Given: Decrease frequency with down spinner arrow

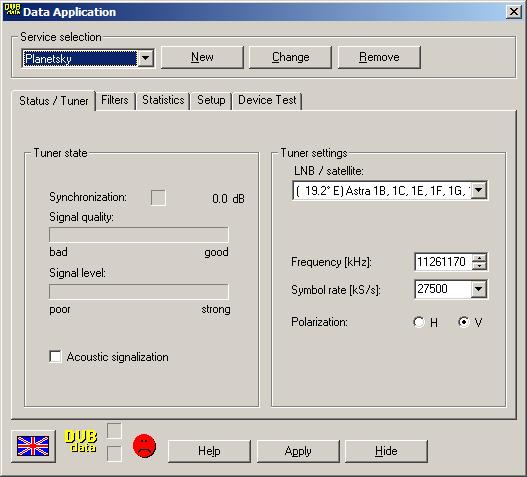Looking at the screenshot, I should pos(479,266).
